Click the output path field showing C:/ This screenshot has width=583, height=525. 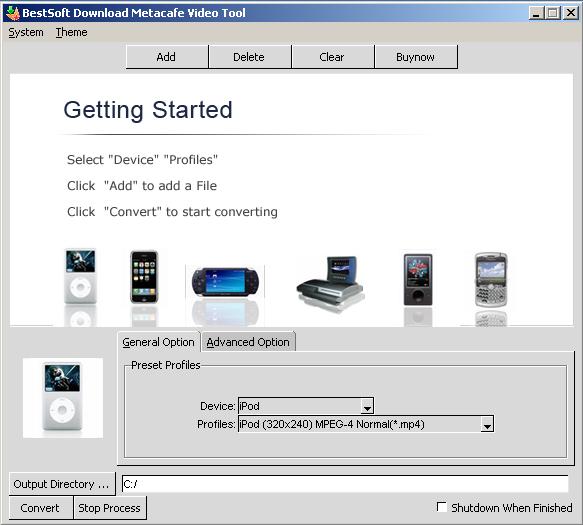coord(345,484)
